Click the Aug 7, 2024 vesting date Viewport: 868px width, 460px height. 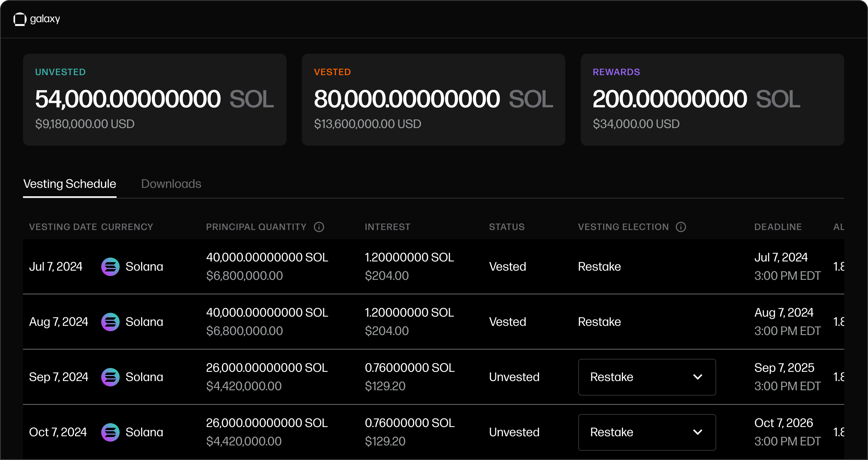tap(59, 322)
